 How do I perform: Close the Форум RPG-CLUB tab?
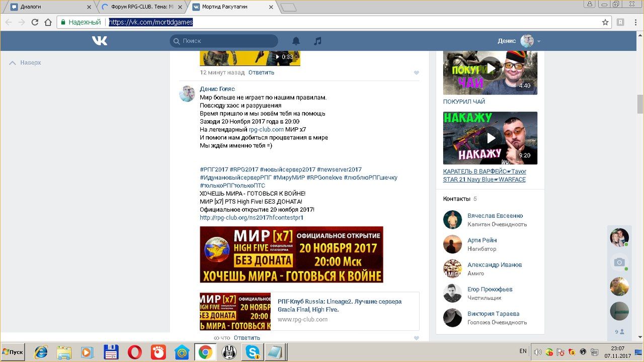click(180, 7)
